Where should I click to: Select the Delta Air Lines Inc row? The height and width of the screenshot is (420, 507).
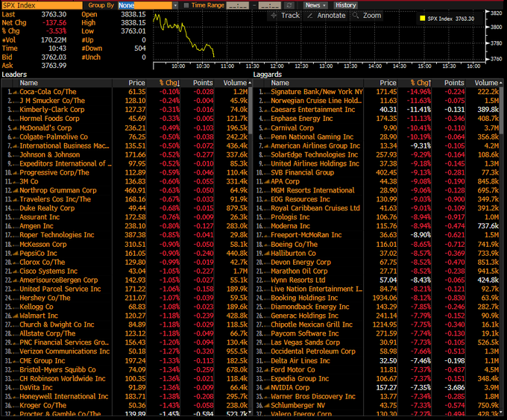coord(377,361)
